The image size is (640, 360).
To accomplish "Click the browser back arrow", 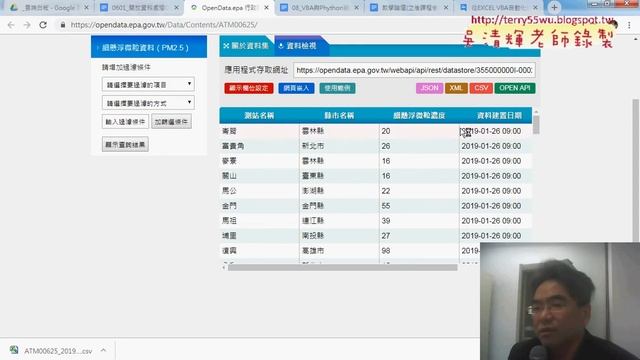I will click(11, 25).
